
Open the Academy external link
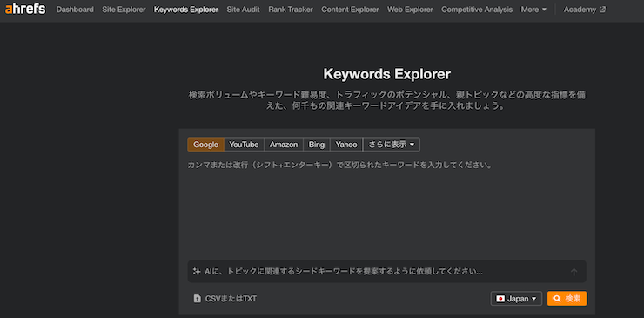coord(584,10)
